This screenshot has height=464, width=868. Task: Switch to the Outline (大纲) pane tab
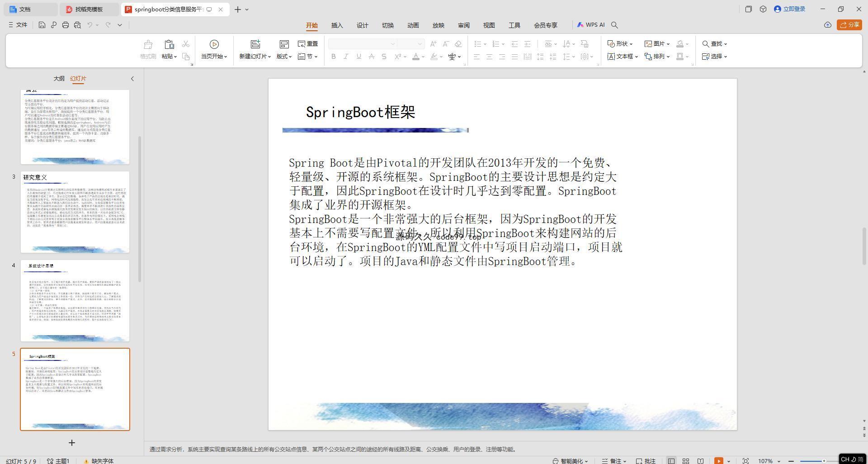coord(59,78)
